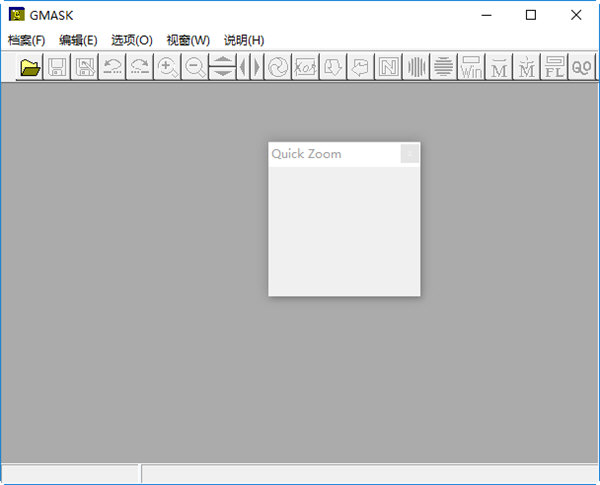Image resolution: width=600 pixels, height=485 pixels.
Task: Select the vertical lines glass mask icon
Action: (415, 68)
